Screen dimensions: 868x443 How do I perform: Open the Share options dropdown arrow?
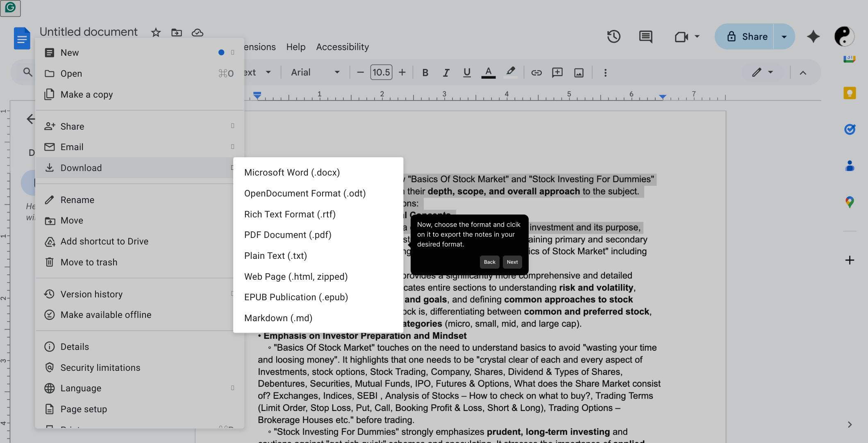(x=784, y=37)
